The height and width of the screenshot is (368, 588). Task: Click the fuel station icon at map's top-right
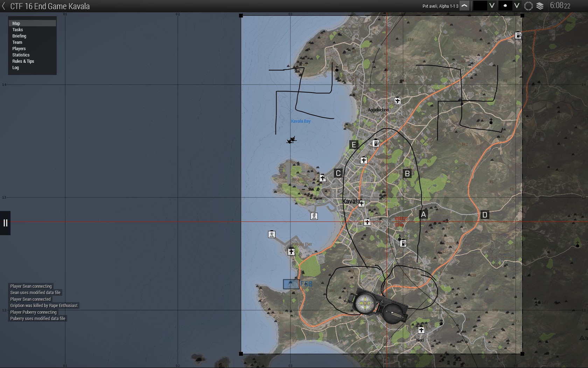click(518, 35)
